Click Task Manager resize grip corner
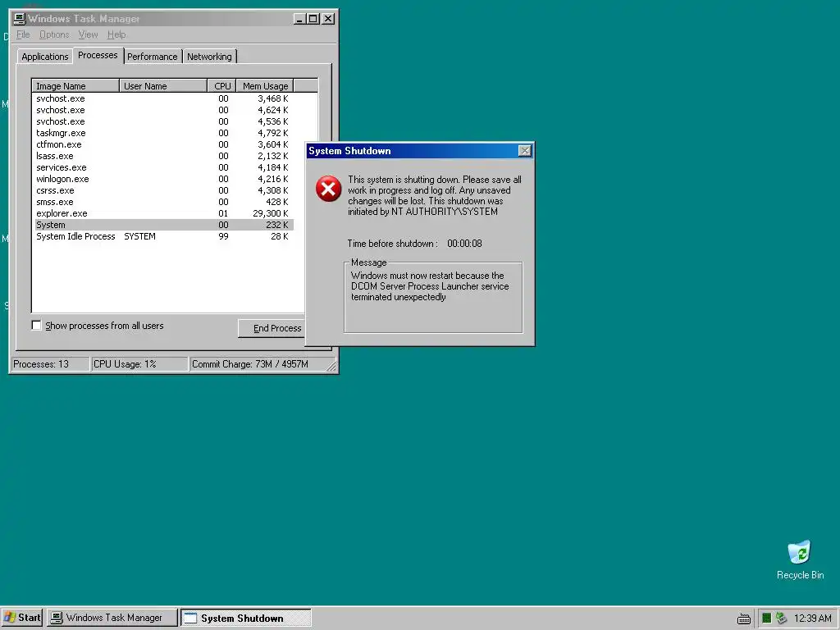Screen dimensions: 840x630 (331, 367)
